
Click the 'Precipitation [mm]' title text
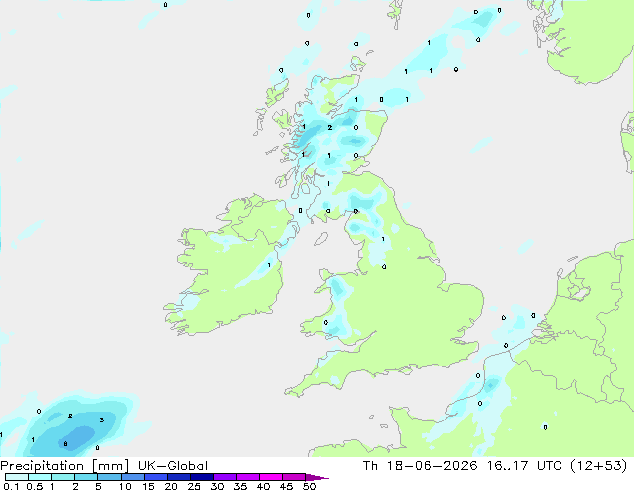coord(65,466)
